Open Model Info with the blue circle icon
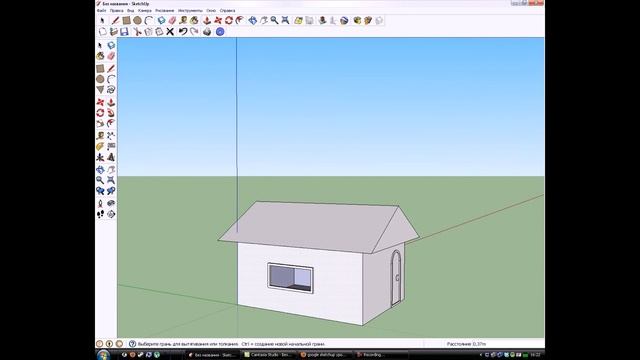 click(220, 31)
